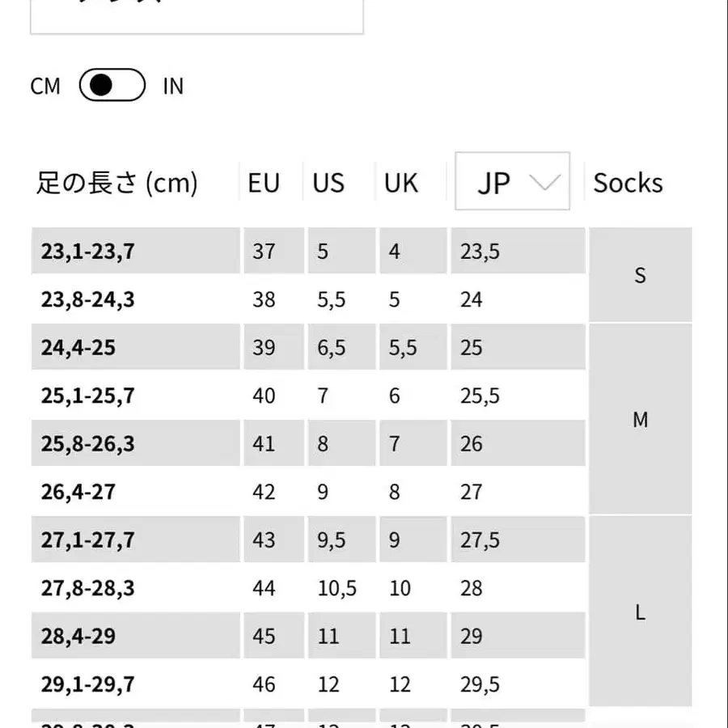This screenshot has height=728, width=728.
Task: Click US size 10,5 cell
Action: click(337, 588)
